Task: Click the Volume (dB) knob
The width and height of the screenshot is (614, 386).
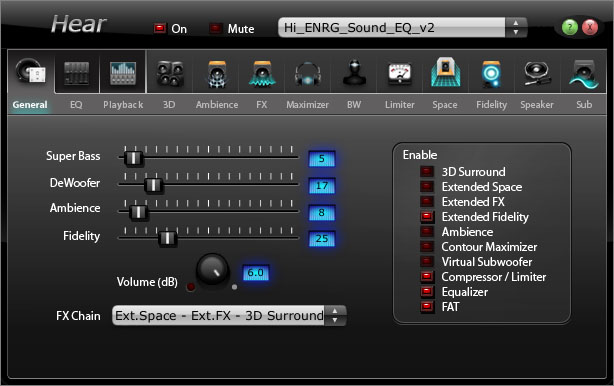Action: pos(212,269)
